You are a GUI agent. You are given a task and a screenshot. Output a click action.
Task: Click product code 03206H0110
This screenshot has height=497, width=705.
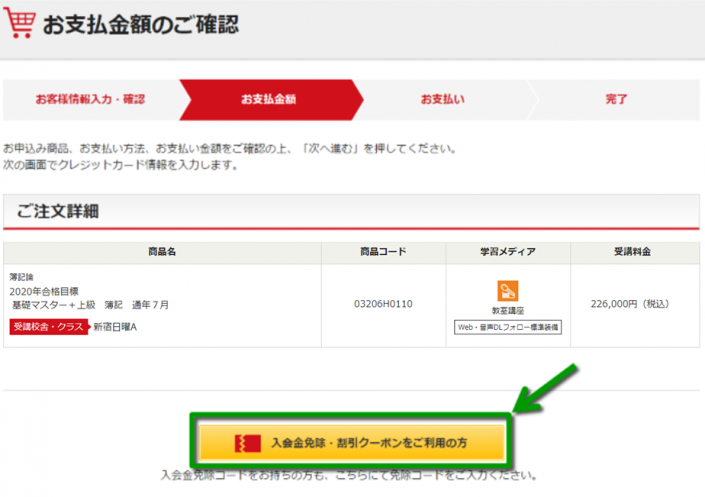point(383,304)
